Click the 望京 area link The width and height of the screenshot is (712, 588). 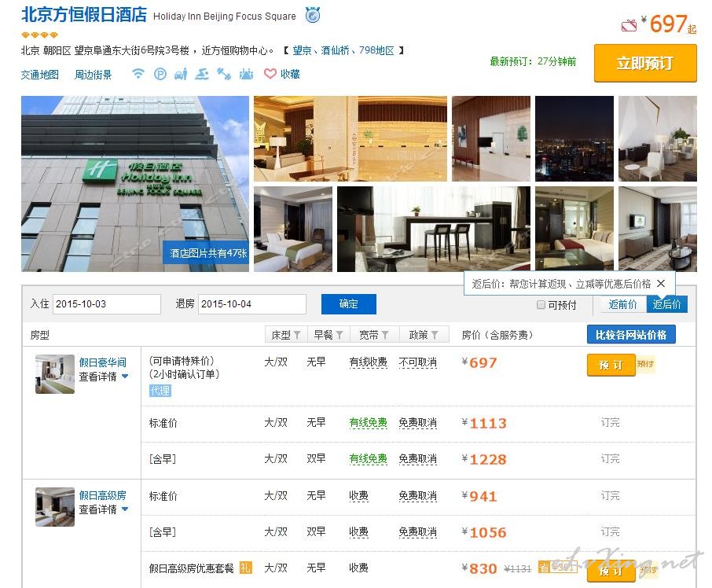point(302,50)
